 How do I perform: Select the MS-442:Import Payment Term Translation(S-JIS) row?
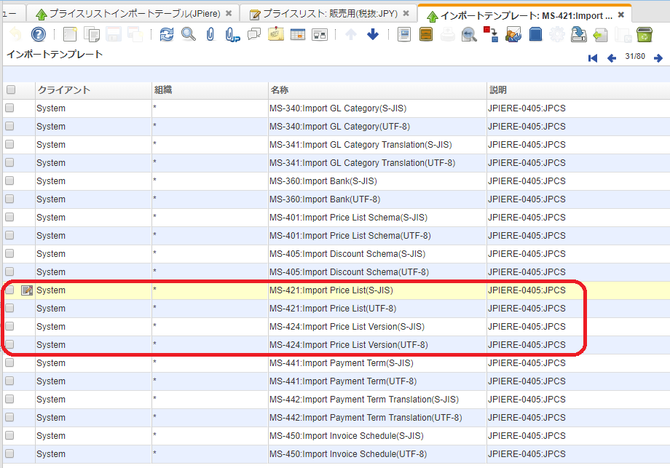click(336, 399)
